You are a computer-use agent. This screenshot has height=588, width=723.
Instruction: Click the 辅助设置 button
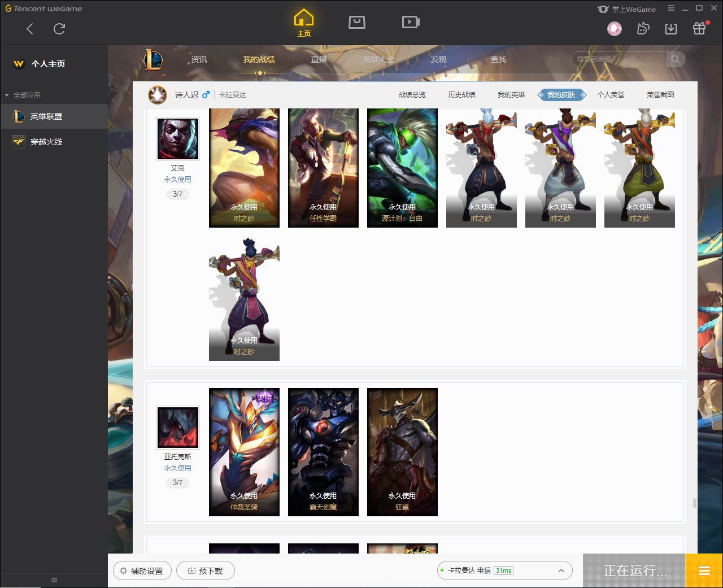142,571
